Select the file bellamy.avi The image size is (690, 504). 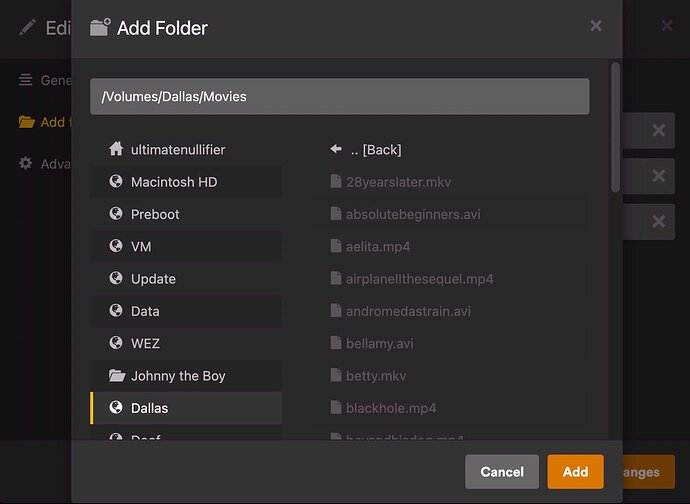pos(451,343)
